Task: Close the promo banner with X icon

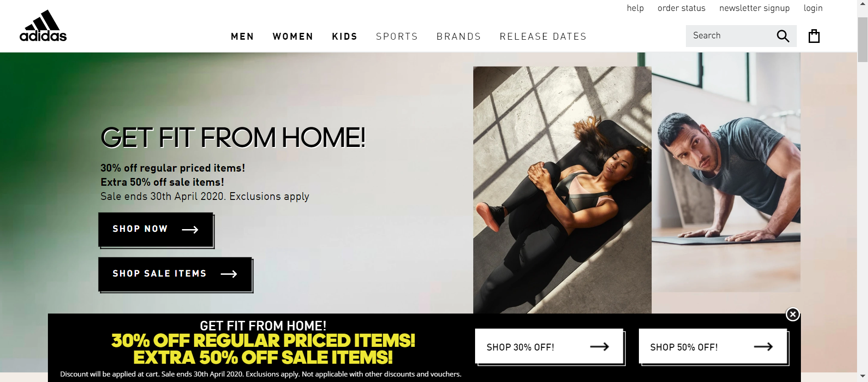Action: pos(793,314)
